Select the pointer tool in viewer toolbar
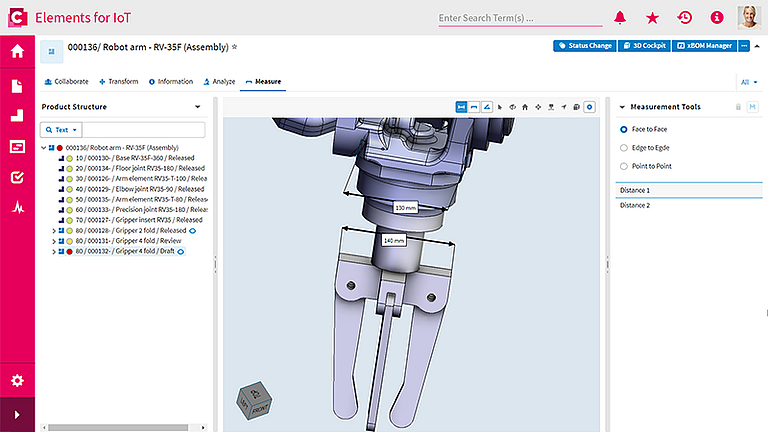This screenshot has height=432, width=768. [x=500, y=107]
